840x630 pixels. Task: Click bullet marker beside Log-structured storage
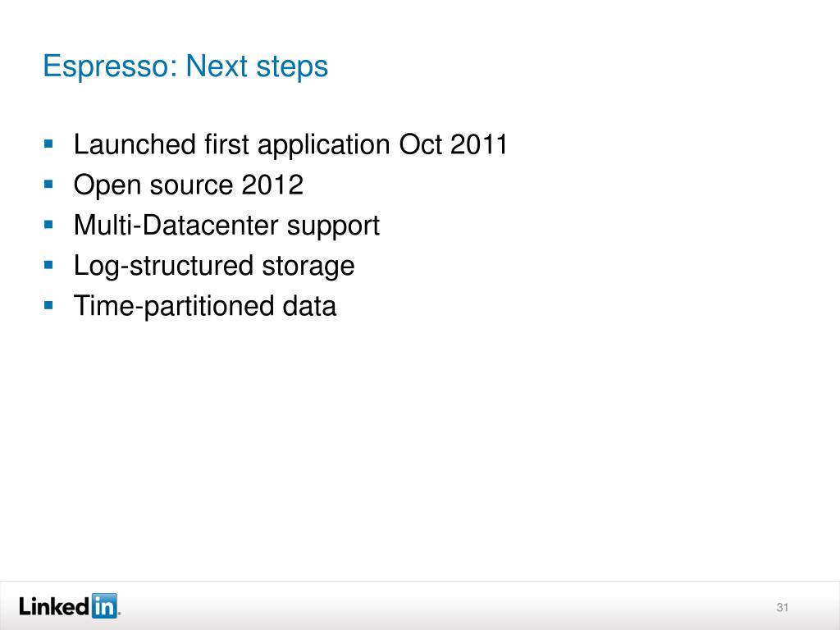click(x=48, y=265)
